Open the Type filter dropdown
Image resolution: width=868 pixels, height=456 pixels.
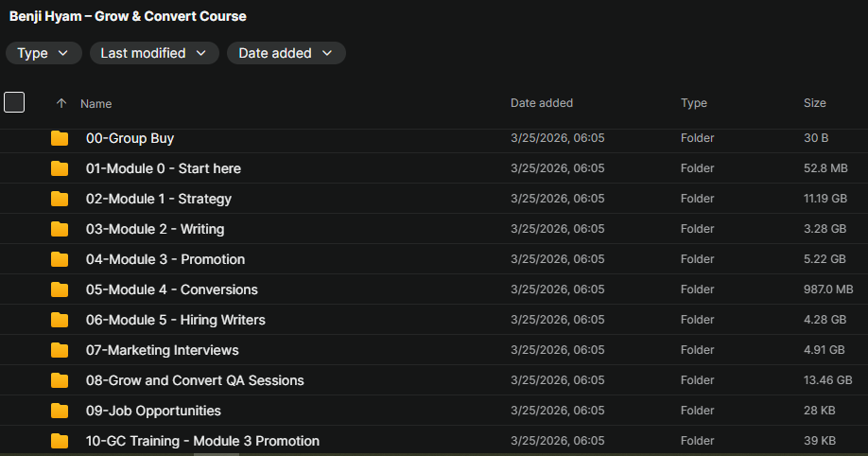point(43,53)
